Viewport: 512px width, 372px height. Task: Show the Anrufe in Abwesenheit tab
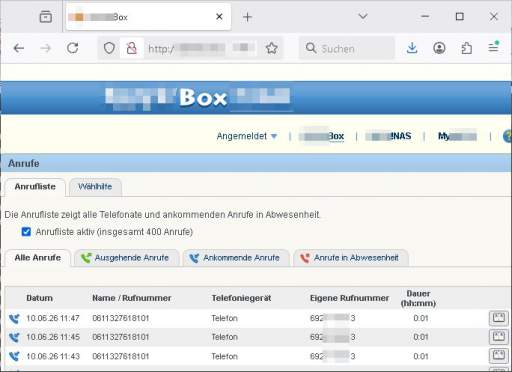pos(351,258)
